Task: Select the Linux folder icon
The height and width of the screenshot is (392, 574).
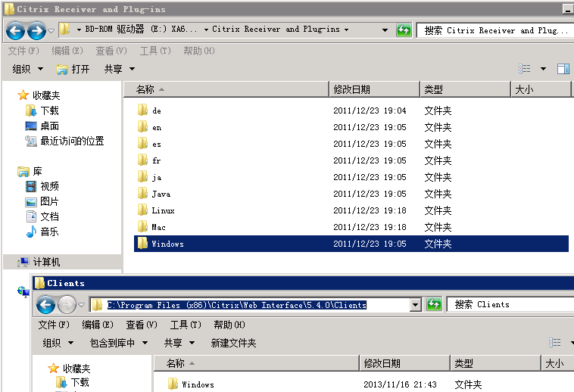Action: [143, 210]
